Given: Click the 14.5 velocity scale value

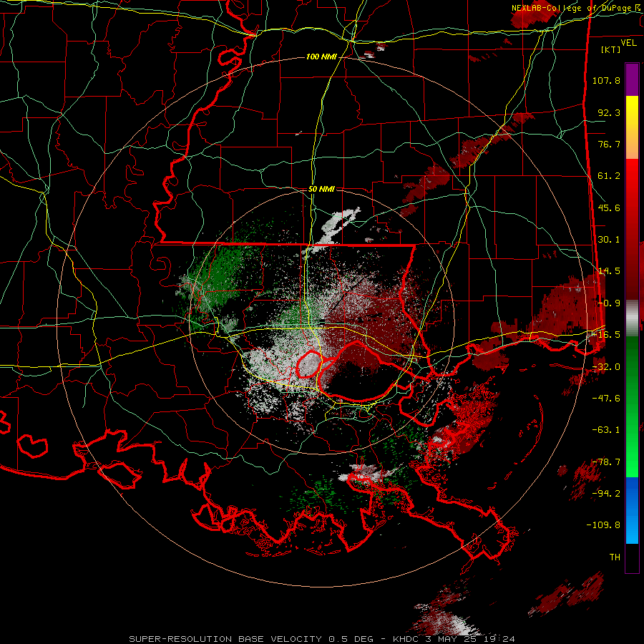Looking at the screenshot, I should [609, 271].
